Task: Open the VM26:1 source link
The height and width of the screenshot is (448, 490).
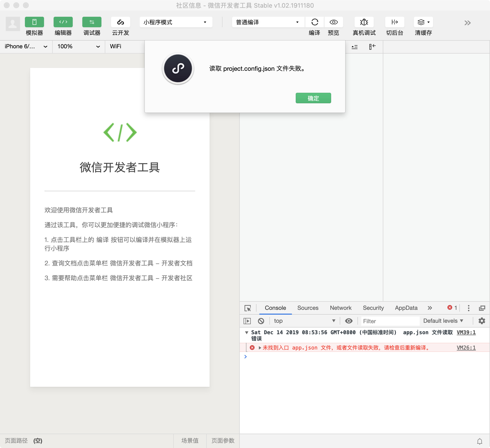Action: [x=466, y=348]
